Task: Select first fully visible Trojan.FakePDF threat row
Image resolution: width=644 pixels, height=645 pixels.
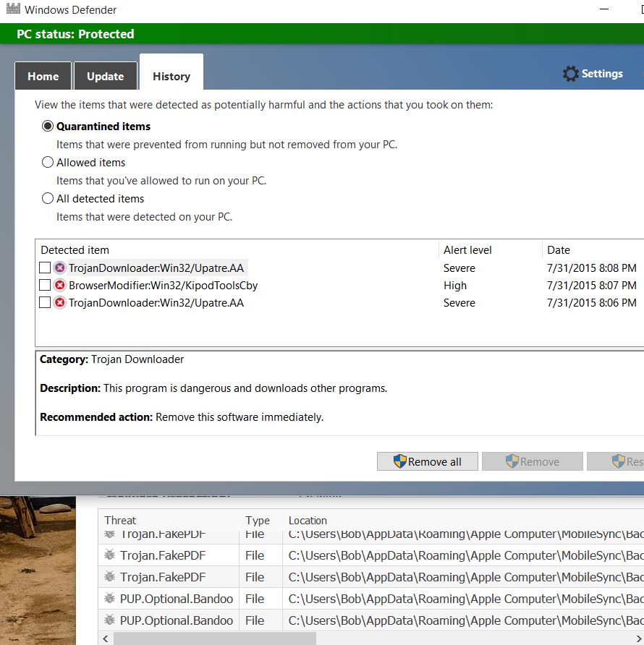Action: tap(370, 555)
